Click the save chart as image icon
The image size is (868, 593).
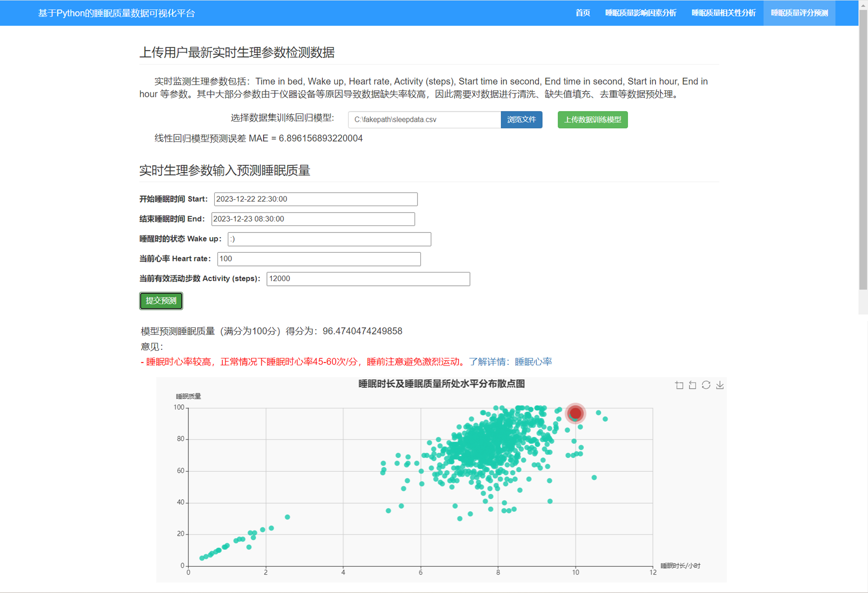point(720,385)
